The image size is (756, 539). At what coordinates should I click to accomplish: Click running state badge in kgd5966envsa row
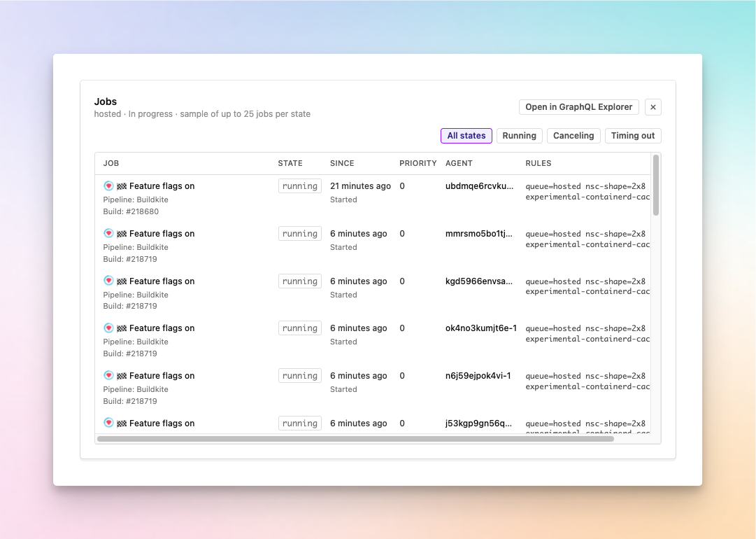(300, 281)
